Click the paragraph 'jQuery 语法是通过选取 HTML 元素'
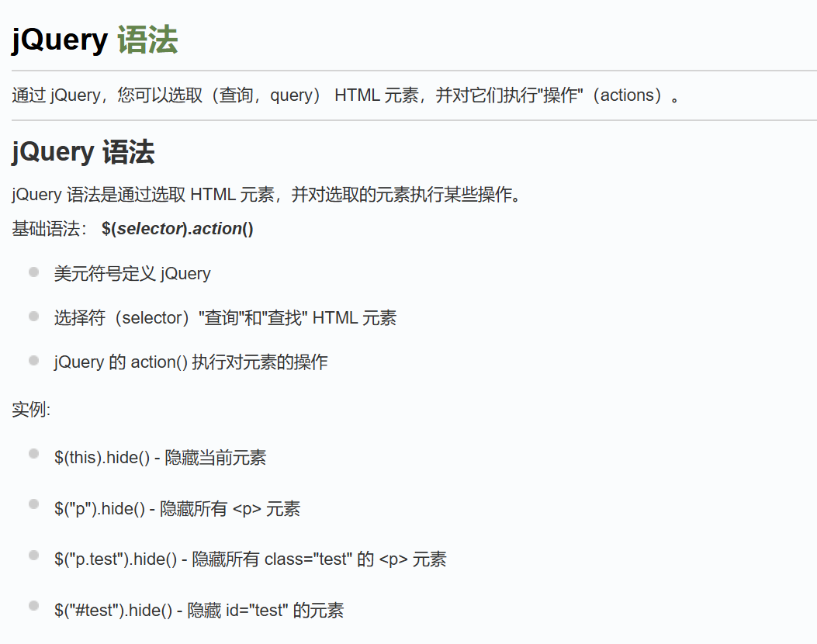 point(266,195)
